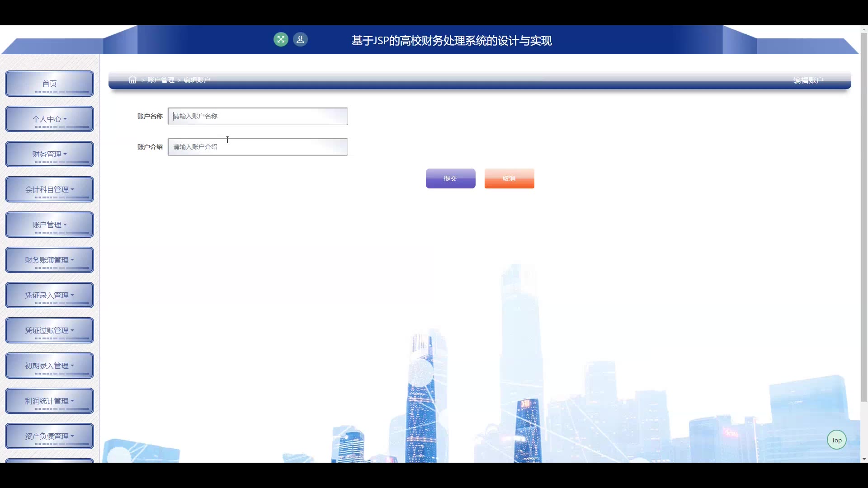Viewport: 868px width, 488px height.
Task: Click the 取消 cancel button
Action: coord(509,178)
